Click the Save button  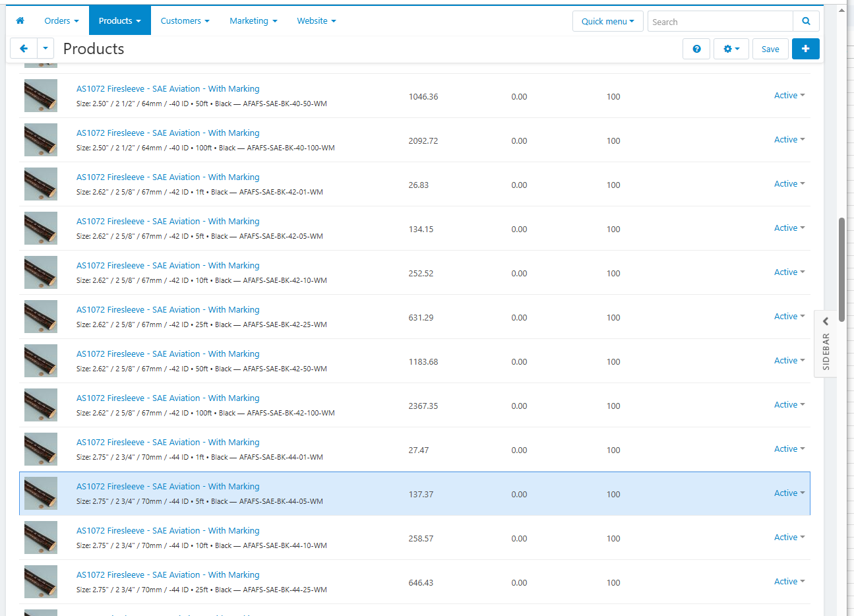tap(770, 49)
